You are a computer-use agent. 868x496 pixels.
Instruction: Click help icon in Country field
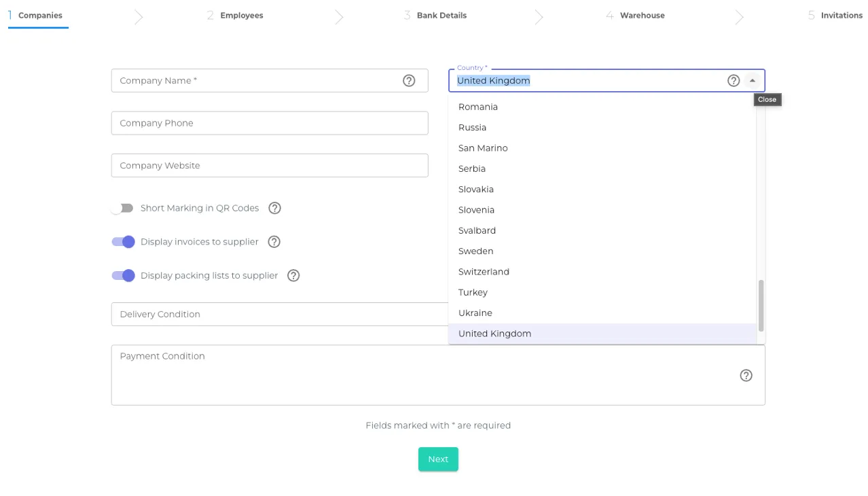[x=734, y=81]
